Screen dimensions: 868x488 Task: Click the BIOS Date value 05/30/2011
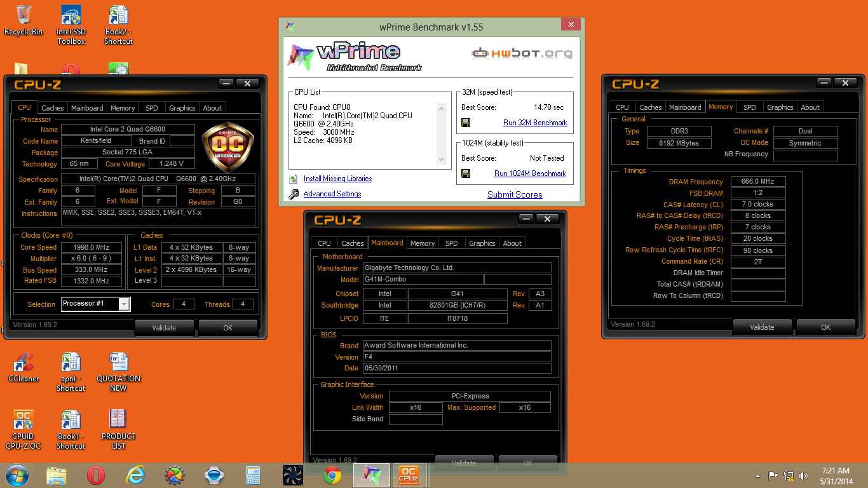point(457,369)
